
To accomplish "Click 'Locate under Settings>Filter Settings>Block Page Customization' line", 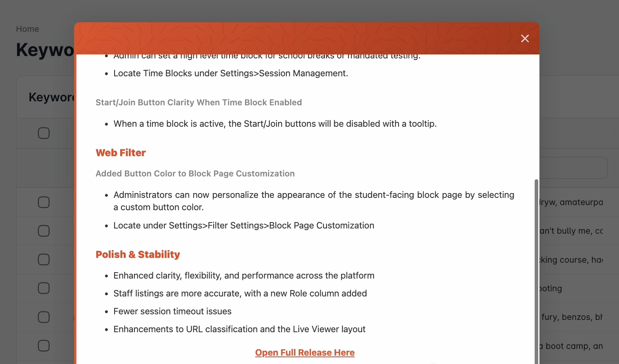I will (x=244, y=226).
